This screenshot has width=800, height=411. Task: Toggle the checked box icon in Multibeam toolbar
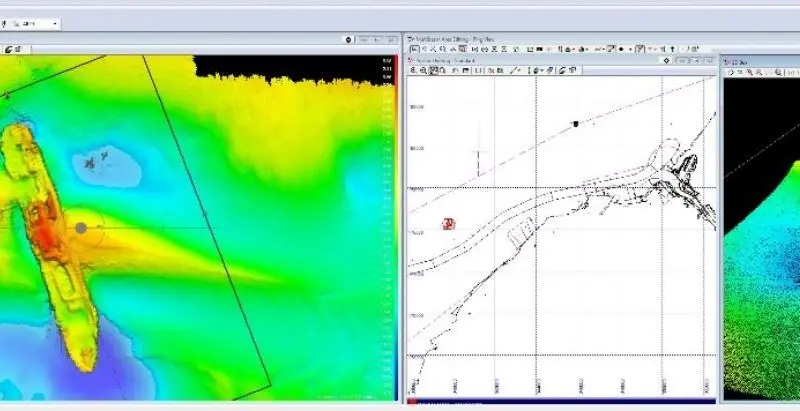[x=640, y=49]
